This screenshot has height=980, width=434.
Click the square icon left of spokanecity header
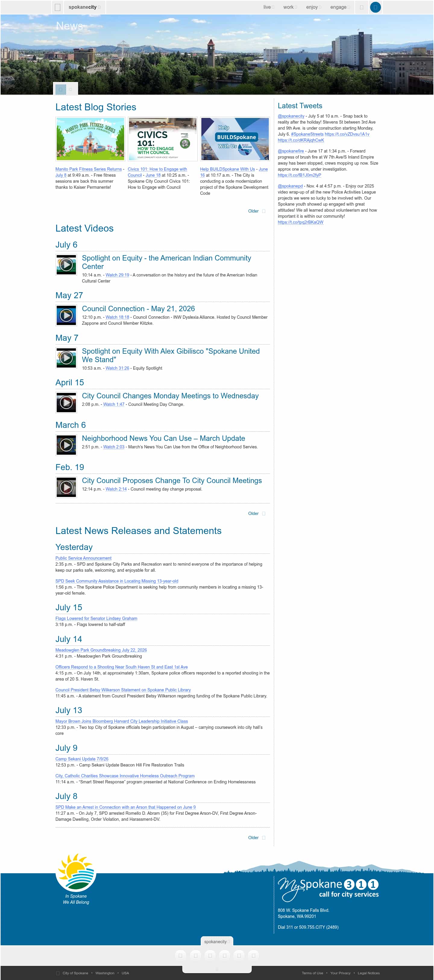(58, 7)
